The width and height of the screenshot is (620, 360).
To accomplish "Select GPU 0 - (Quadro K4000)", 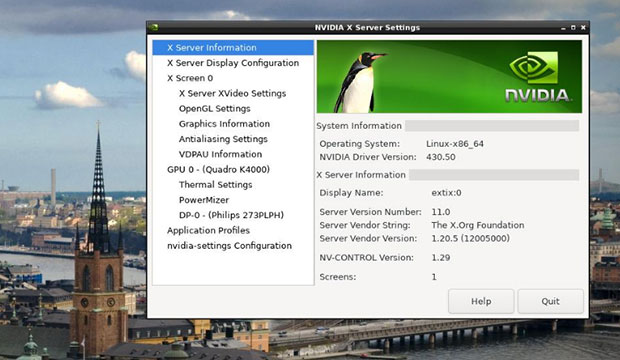I will [218, 170].
